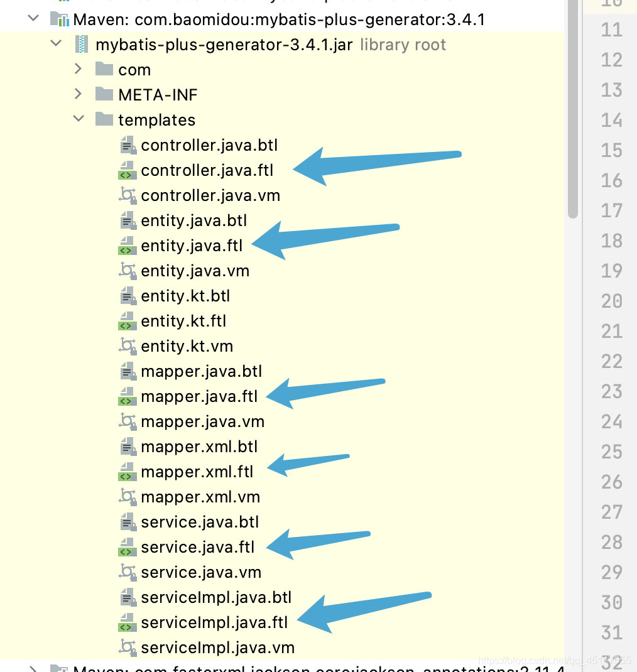637x672 pixels.
Task: Click the mapper.xml.btl file icon
Action: pos(128,447)
